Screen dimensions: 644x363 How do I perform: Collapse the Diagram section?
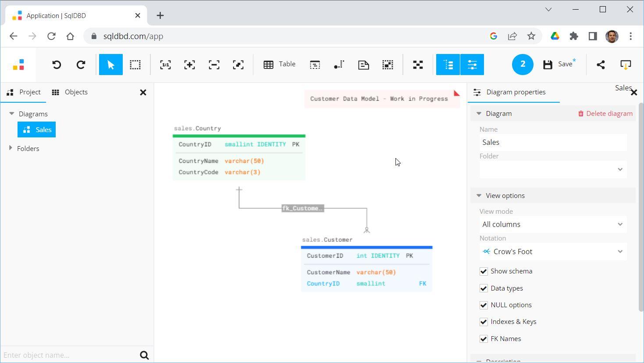point(479,114)
